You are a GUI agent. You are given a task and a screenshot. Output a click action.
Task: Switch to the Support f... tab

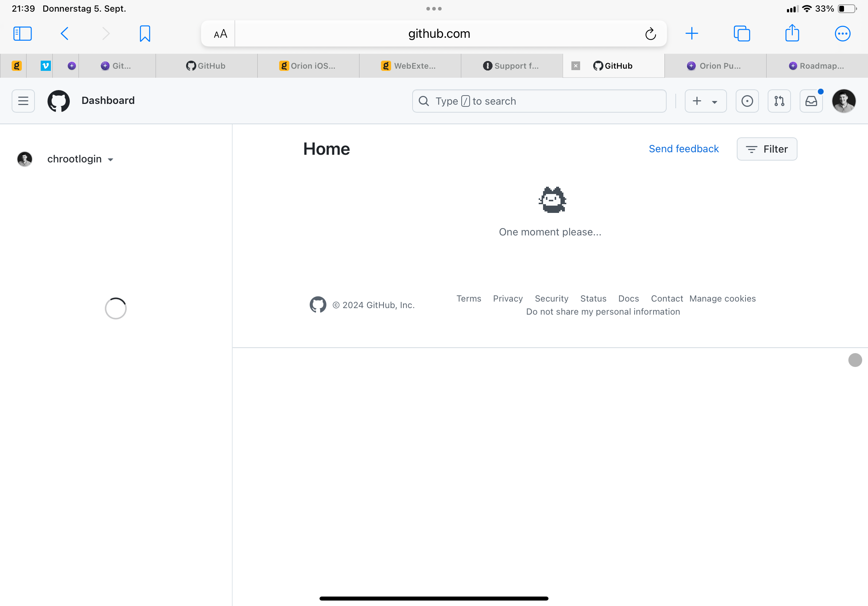click(x=511, y=66)
